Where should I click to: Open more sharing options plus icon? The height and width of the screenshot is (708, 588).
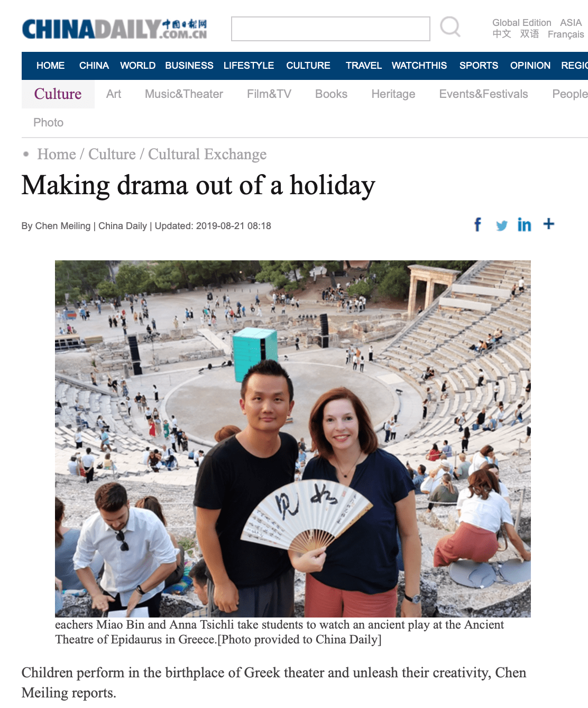click(x=549, y=224)
